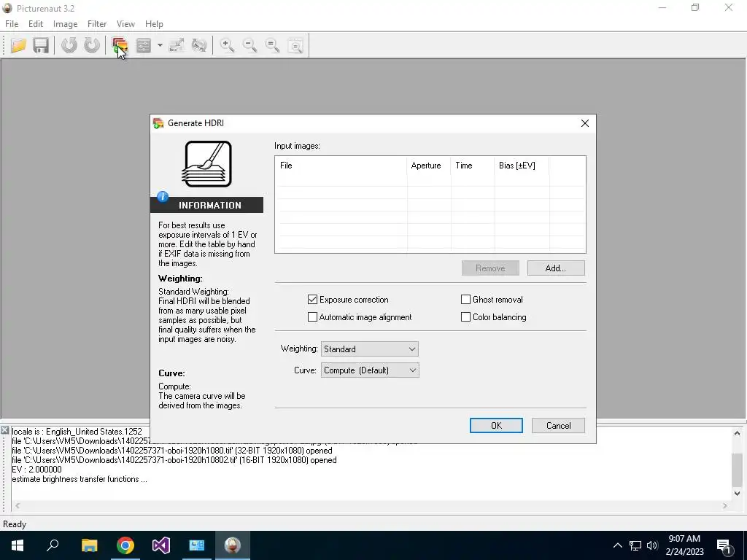Open the Filter menu

click(x=97, y=24)
